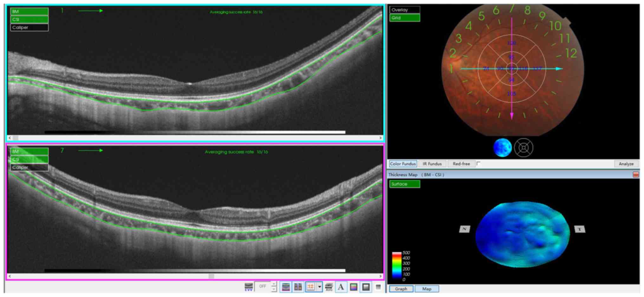Click the layer segmentation display icon
This screenshot has width=644, height=297.
point(286,287)
